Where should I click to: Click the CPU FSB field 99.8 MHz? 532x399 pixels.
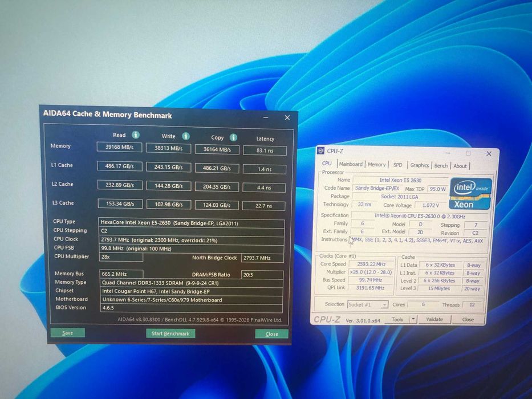point(192,249)
